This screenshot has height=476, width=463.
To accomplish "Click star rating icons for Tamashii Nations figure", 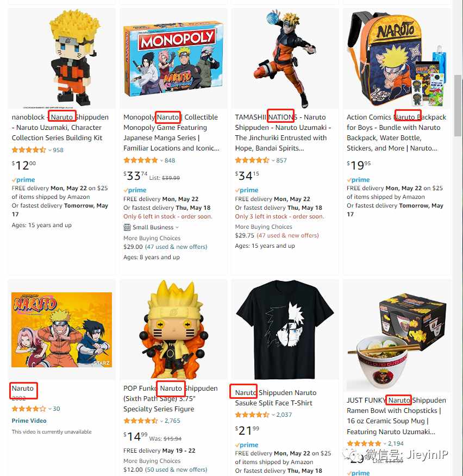I will pyautogui.click(x=252, y=160).
